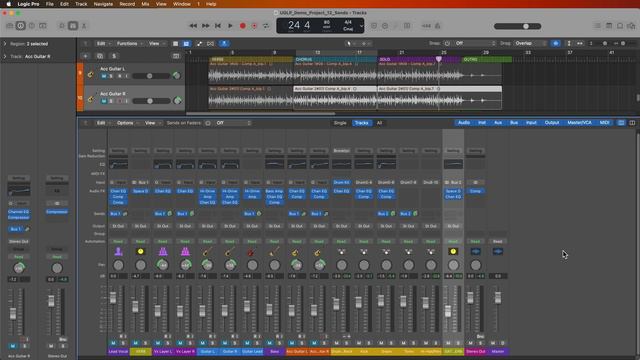Click Bus 1 send on Lead Vocal

(x=115, y=213)
